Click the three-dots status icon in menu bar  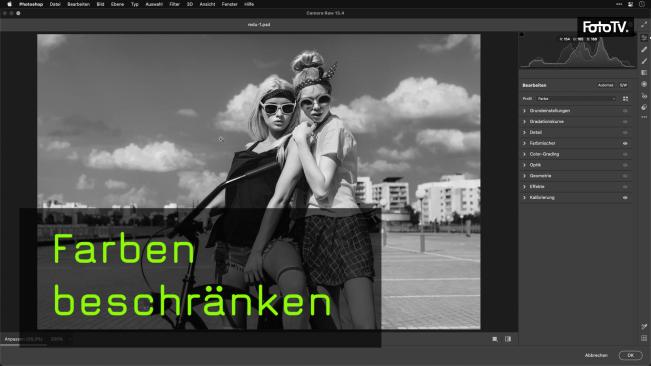[619, 4]
